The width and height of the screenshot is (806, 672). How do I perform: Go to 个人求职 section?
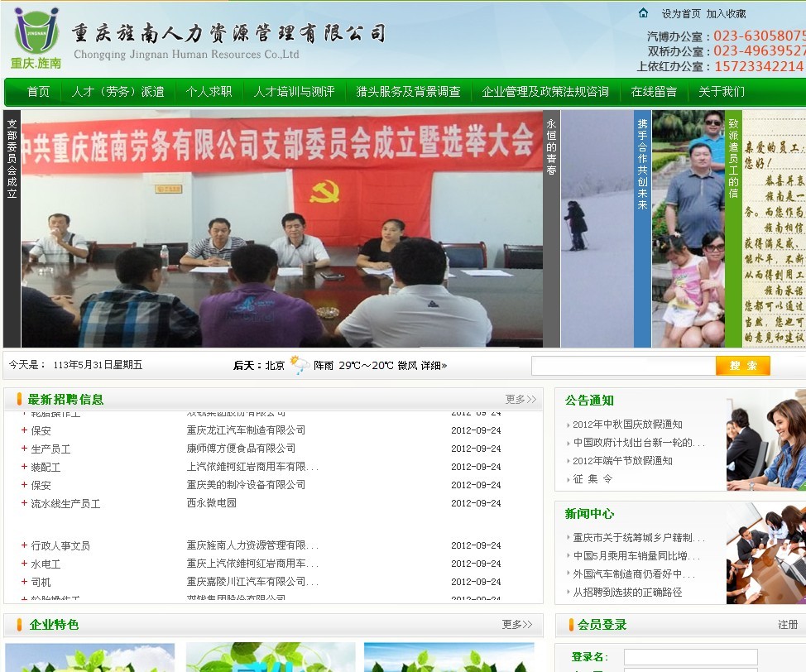click(209, 92)
